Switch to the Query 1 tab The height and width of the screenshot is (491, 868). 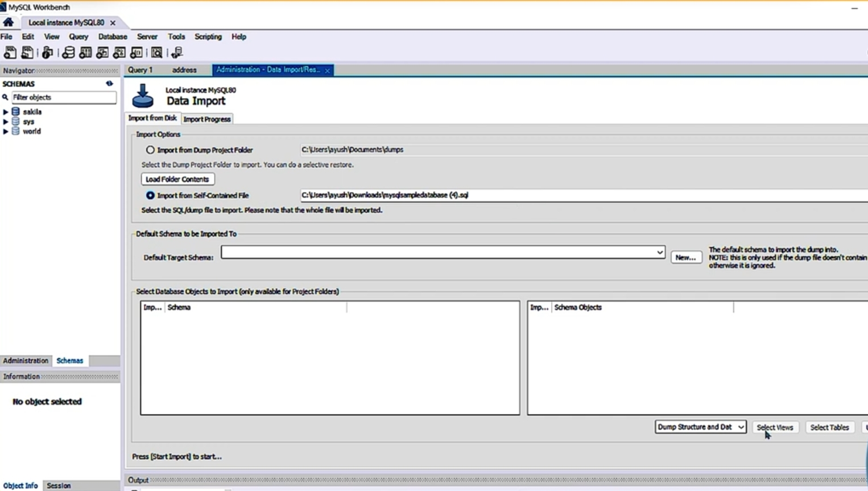(140, 70)
